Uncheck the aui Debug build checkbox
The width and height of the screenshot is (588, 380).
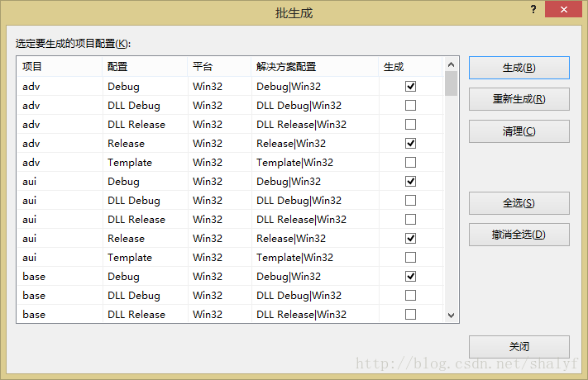click(411, 182)
